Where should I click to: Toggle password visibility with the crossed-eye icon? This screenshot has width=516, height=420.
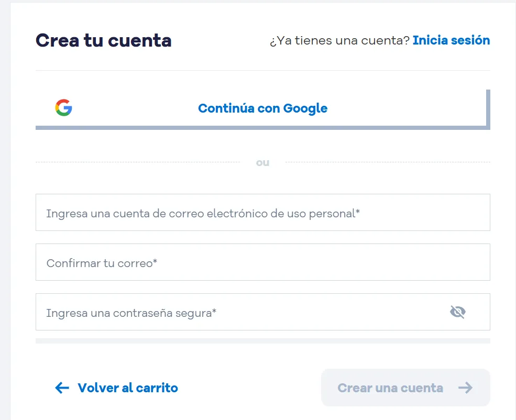[x=457, y=312]
